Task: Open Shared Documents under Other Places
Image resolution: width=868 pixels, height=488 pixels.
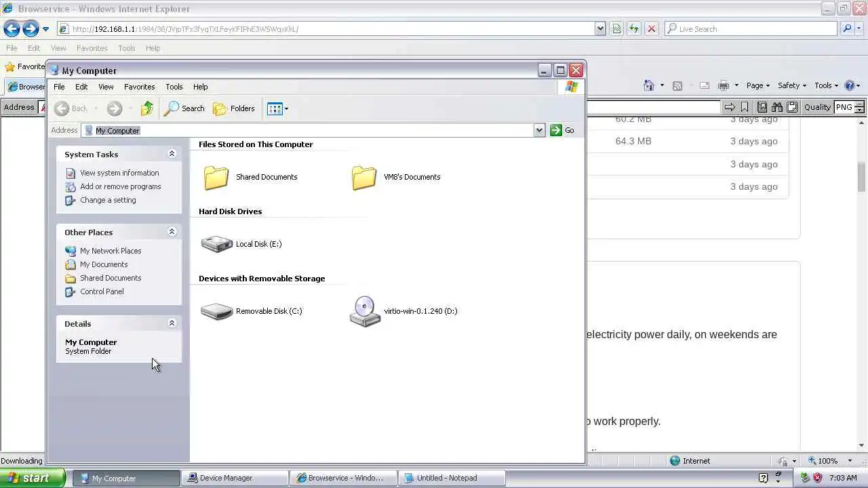Action: 111,278
